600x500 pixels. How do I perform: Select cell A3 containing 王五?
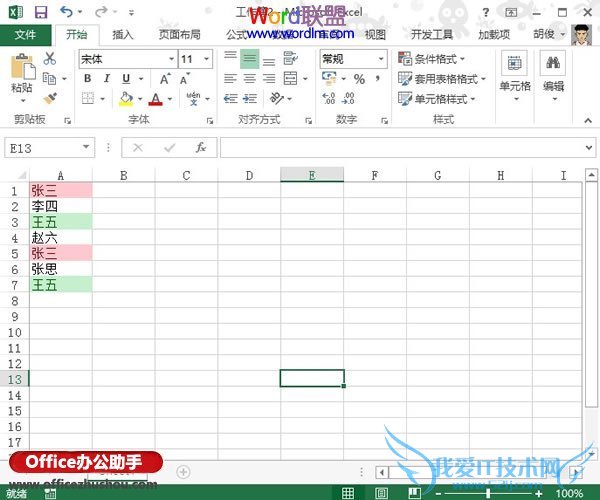pyautogui.click(x=61, y=222)
